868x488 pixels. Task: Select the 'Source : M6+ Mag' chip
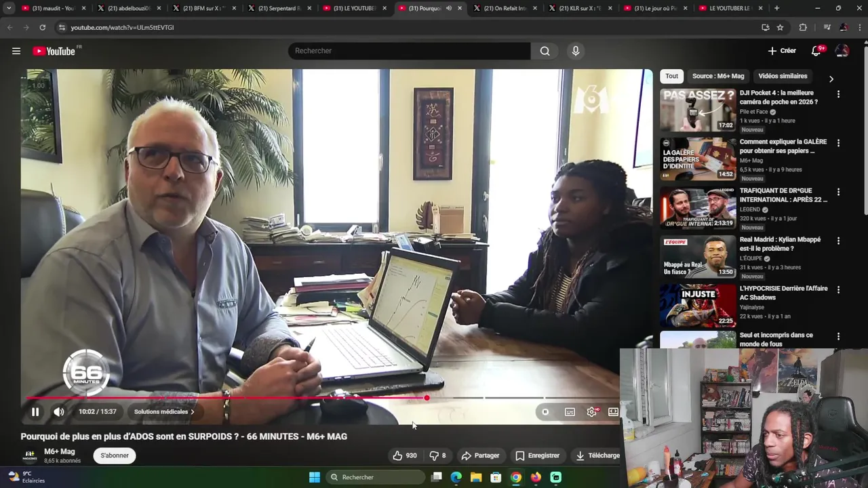pos(718,76)
